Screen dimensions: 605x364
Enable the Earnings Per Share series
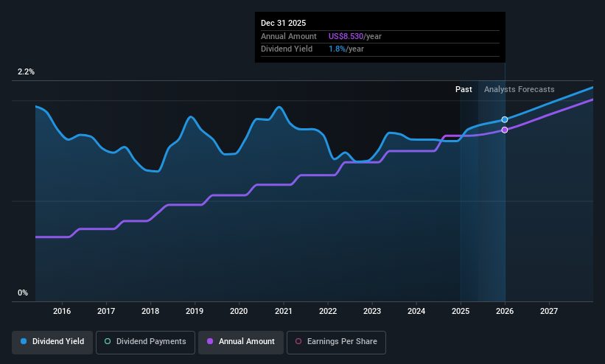coord(336,342)
